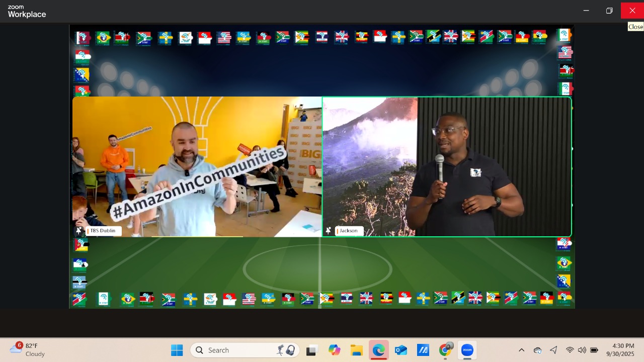Expand the hidden system tray icons
644x362 pixels.
point(521,350)
